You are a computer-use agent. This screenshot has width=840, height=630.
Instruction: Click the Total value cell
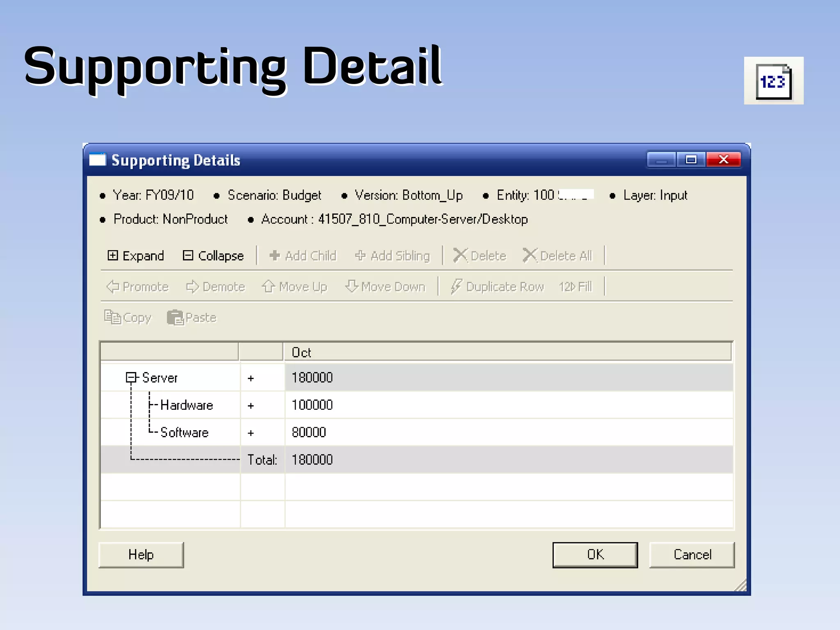click(509, 460)
